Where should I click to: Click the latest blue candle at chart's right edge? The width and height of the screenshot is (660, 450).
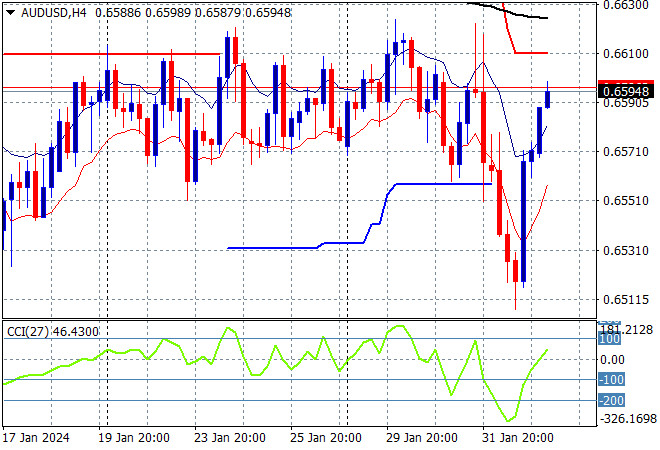click(x=548, y=100)
